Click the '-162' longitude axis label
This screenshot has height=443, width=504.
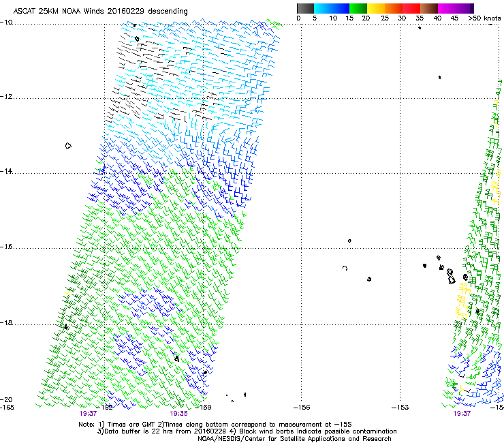(105, 408)
